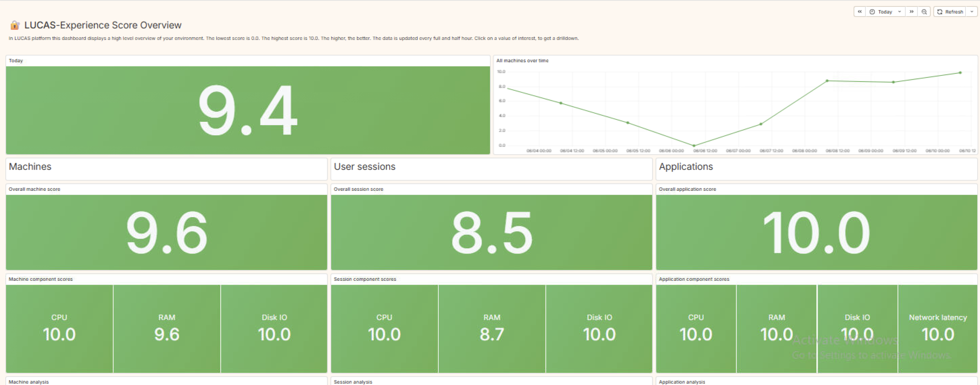The width and height of the screenshot is (980, 385).
Task: Zoom out the time range with magnifier icon
Action: pyautogui.click(x=924, y=12)
